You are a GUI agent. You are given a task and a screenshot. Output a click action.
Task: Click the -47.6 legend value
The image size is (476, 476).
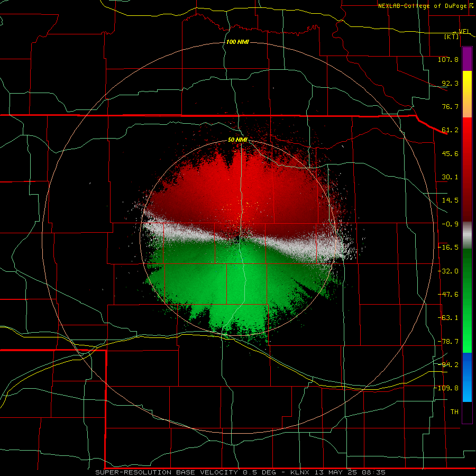click(448, 295)
